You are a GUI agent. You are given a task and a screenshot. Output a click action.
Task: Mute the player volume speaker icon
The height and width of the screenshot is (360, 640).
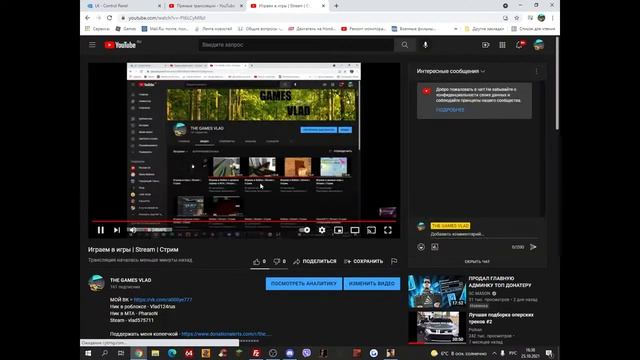[x=133, y=230]
